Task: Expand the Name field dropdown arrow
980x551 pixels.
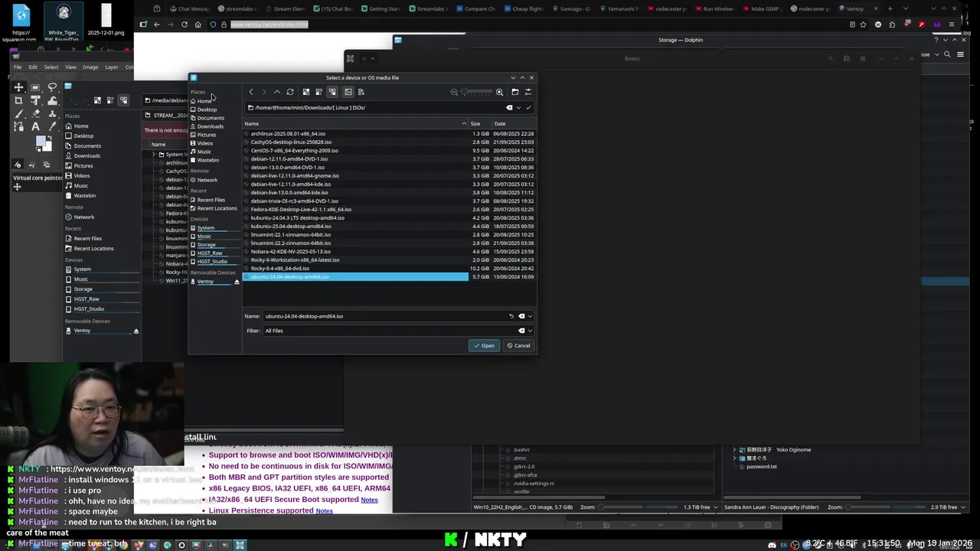Action: [x=530, y=316]
